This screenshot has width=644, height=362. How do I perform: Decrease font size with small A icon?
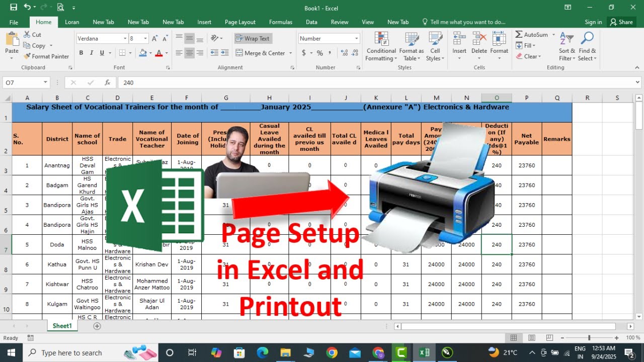point(165,38)
